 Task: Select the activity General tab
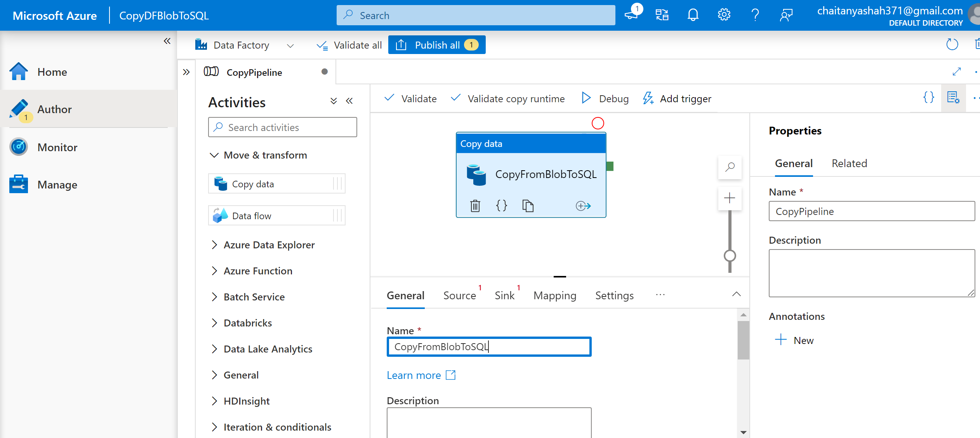405,296
